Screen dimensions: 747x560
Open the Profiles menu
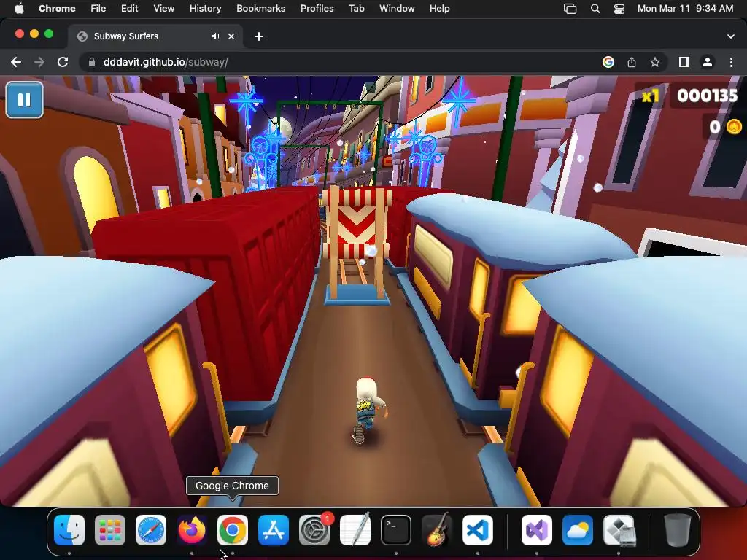click(x=317, y=9)
